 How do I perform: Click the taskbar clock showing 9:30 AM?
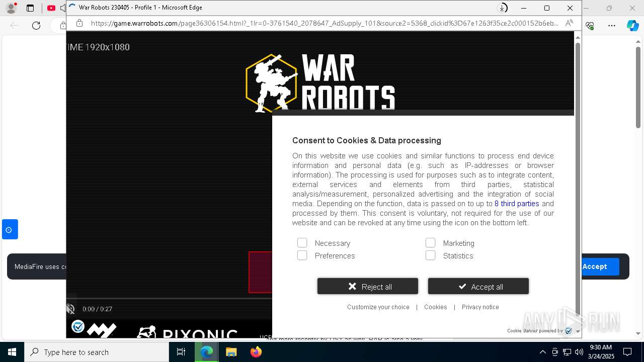(x=601, y=352)
